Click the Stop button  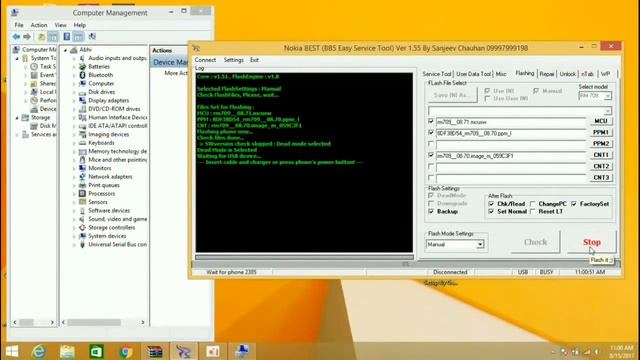592,242
